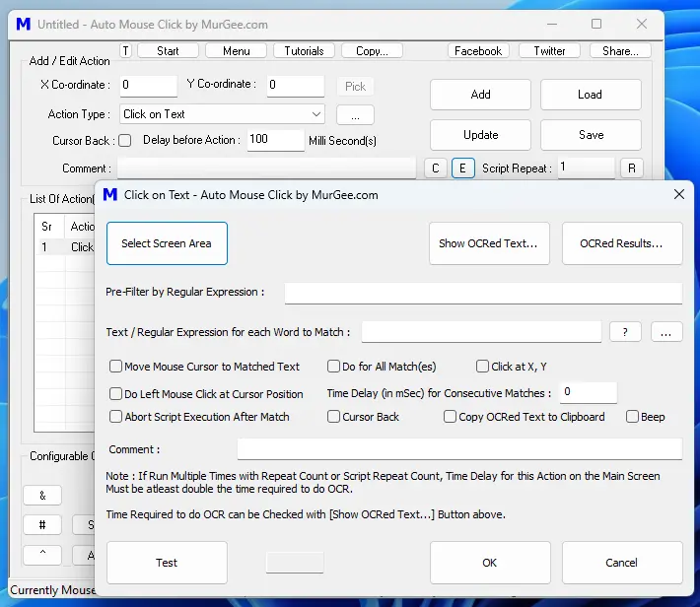Viewport: 700px width, 607px height.
Task: Toggle Cursor Back checkbox in main window
Action: [125, 141]
